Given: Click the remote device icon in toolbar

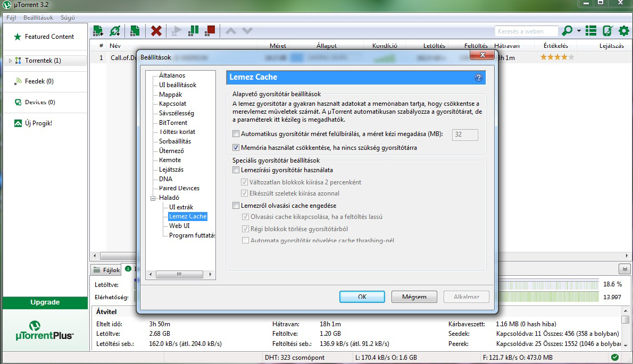Looking at the screenshot, I should [607, 31].
